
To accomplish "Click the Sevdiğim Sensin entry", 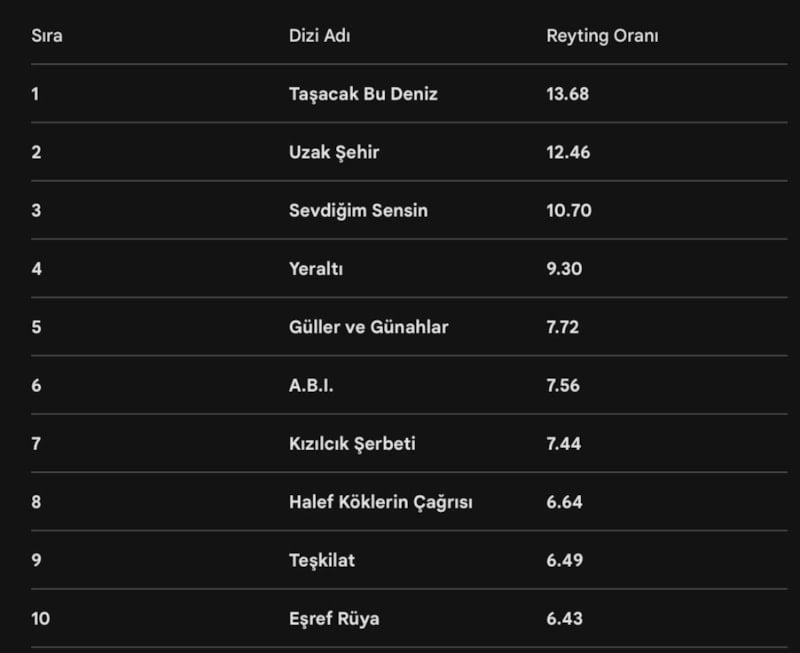I will pos(358,210).
